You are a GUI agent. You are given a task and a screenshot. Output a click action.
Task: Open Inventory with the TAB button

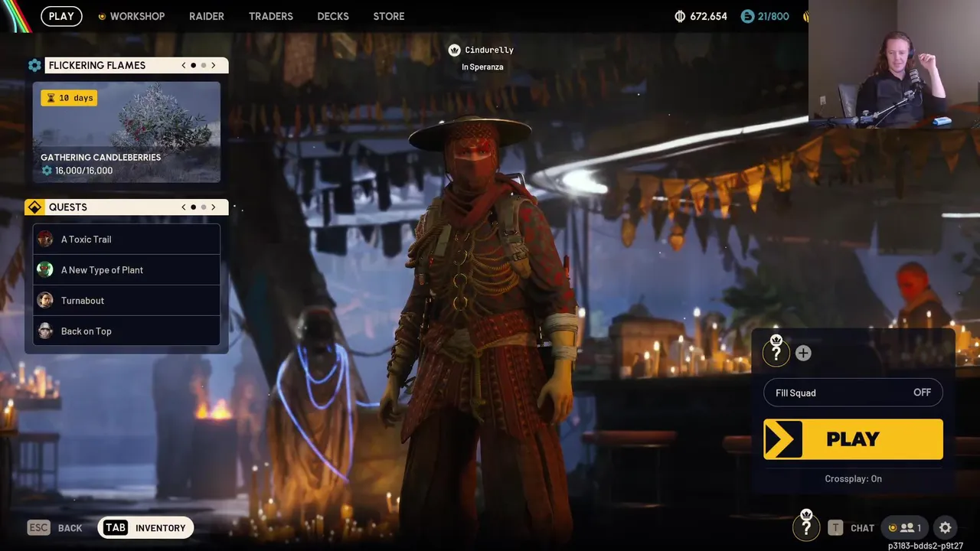coord(145,528)
